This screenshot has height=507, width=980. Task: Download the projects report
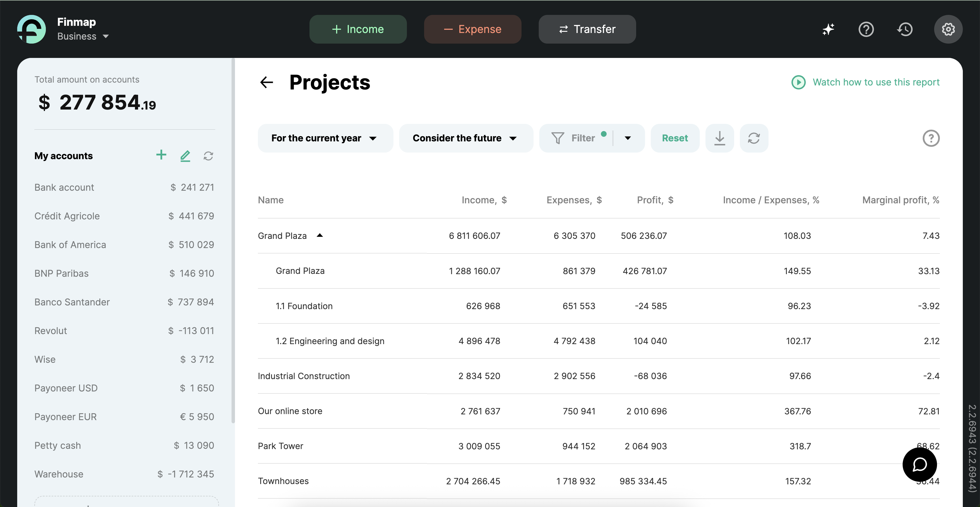tap(720, 138)
